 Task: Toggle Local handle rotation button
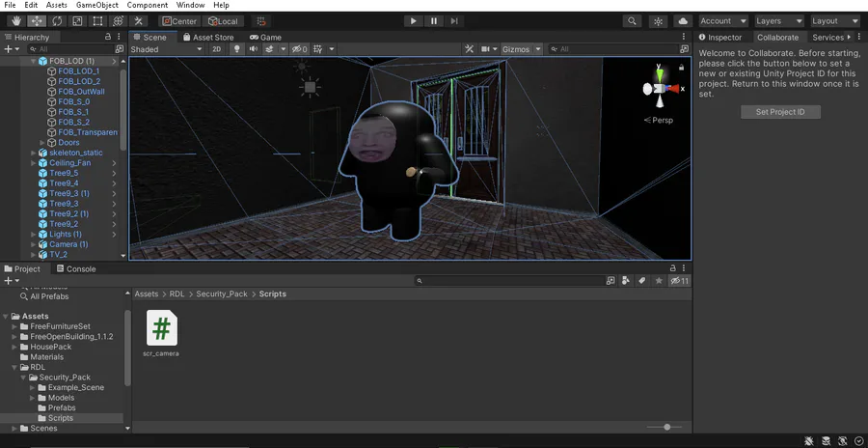point(223,21)
